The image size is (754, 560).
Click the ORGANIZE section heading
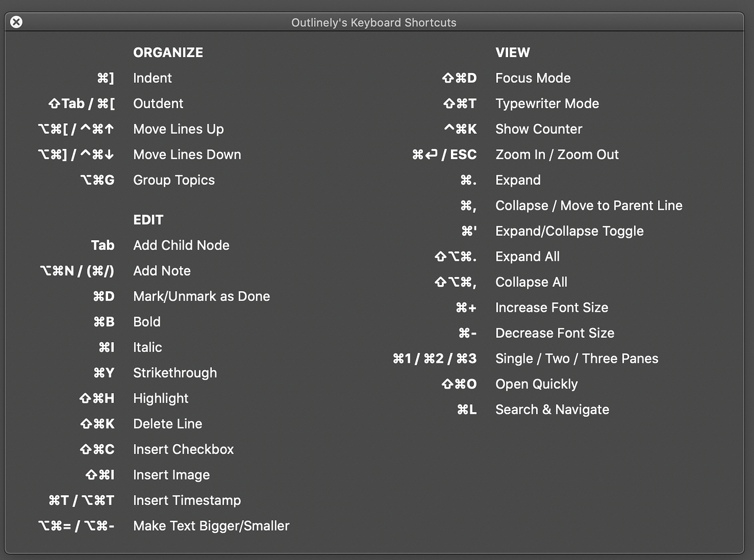click(x=168, y=53)
